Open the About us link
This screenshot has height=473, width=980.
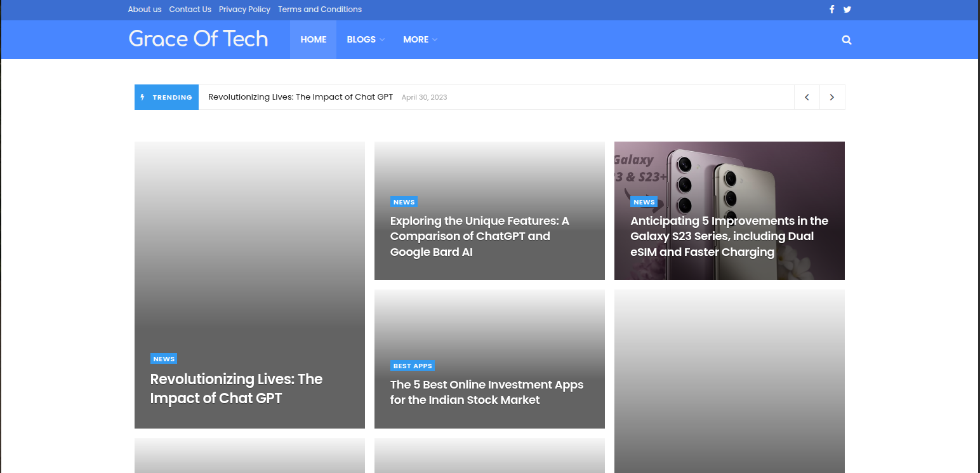point(145,10)
